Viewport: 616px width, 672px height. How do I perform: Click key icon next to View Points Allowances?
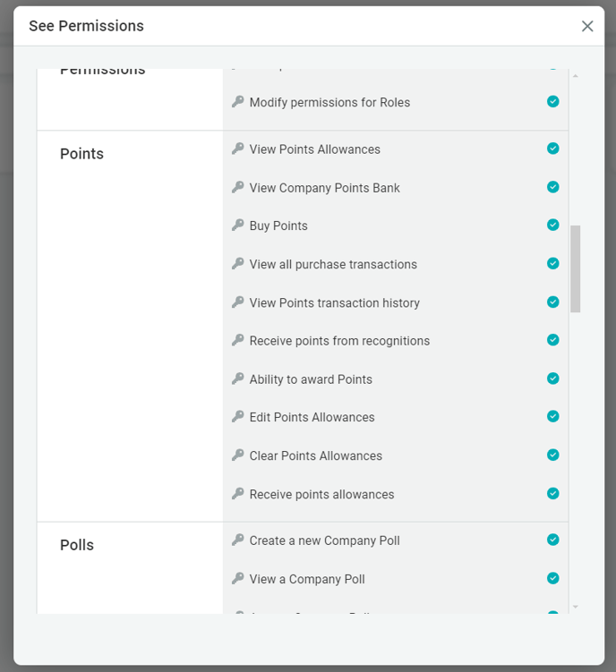click(x=237, y=149)
